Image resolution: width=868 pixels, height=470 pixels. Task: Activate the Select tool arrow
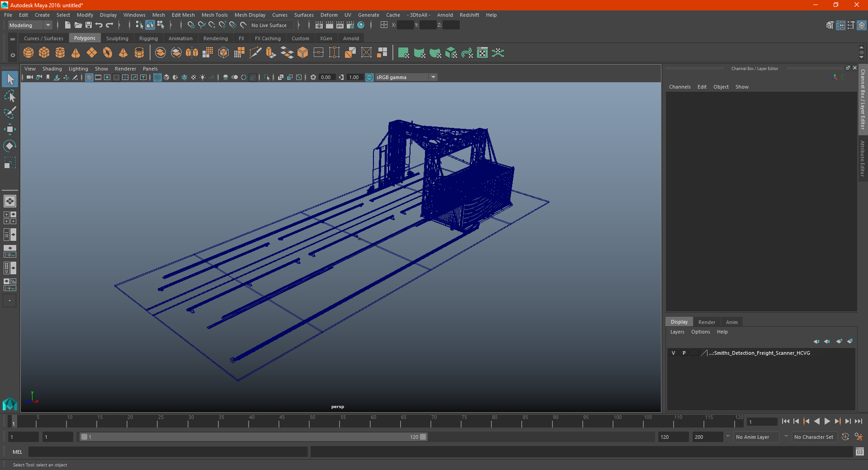(x=10, y=80)
